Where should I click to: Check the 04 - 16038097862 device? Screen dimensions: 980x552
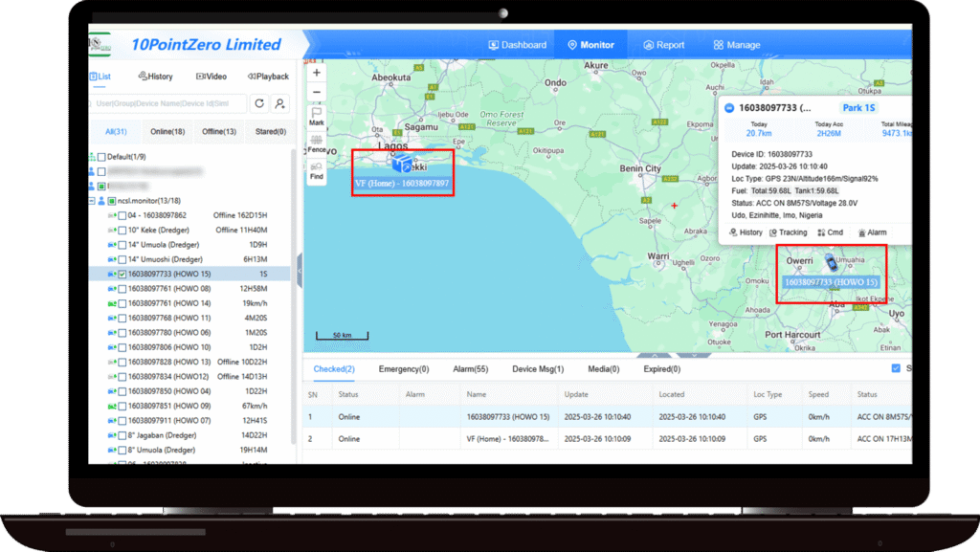(122, 215)
